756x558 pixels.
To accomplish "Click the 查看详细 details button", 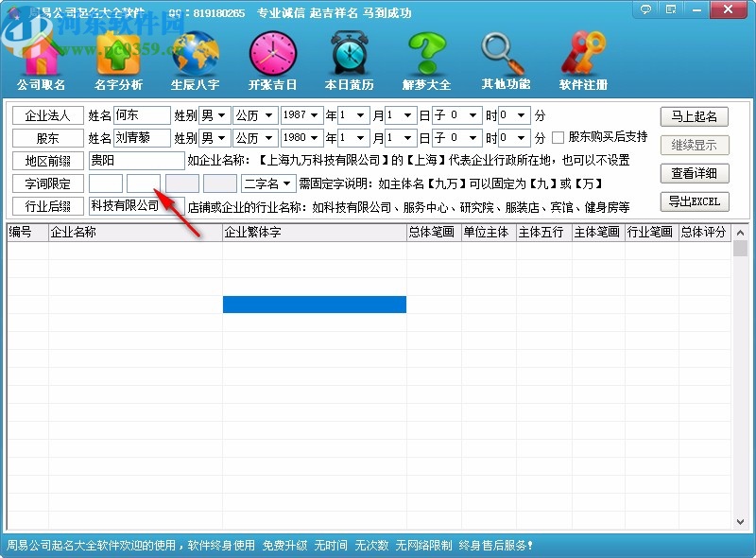I will tap(696, 174).
